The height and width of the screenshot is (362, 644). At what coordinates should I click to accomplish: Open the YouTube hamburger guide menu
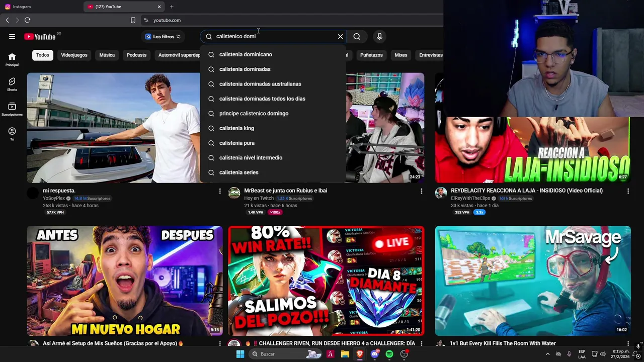tap(12, 36)
